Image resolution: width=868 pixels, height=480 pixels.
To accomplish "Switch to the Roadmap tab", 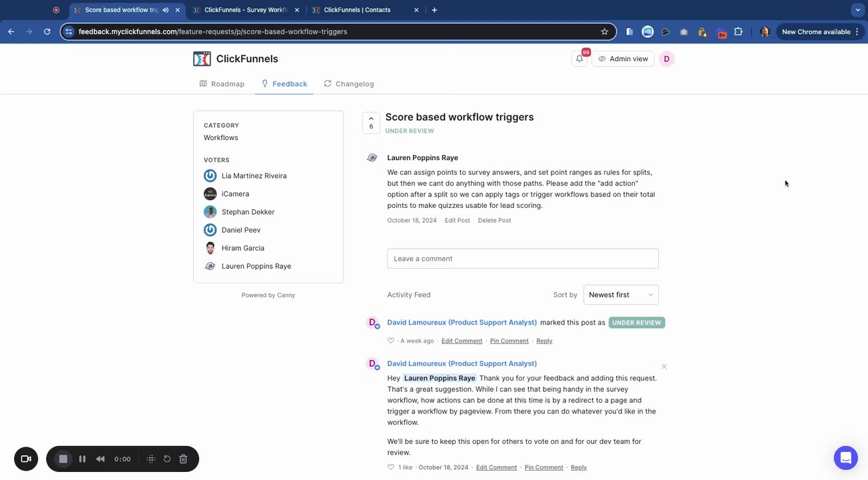I will [222, 84].
